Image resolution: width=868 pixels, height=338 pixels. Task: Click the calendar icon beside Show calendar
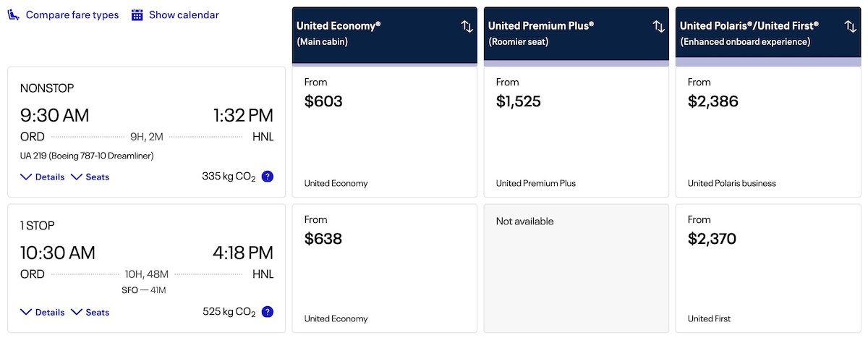point(137,15)
